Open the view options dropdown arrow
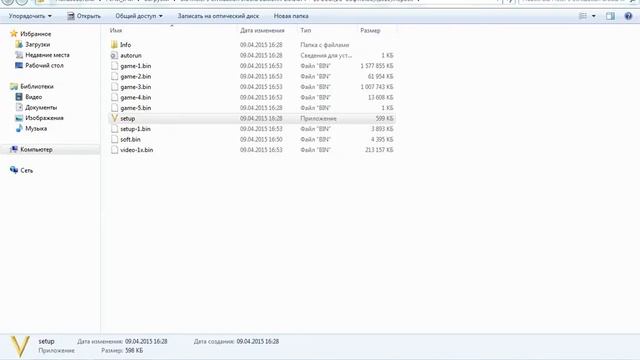This screenshot has width=640, height=360. [x=593, y=16]
